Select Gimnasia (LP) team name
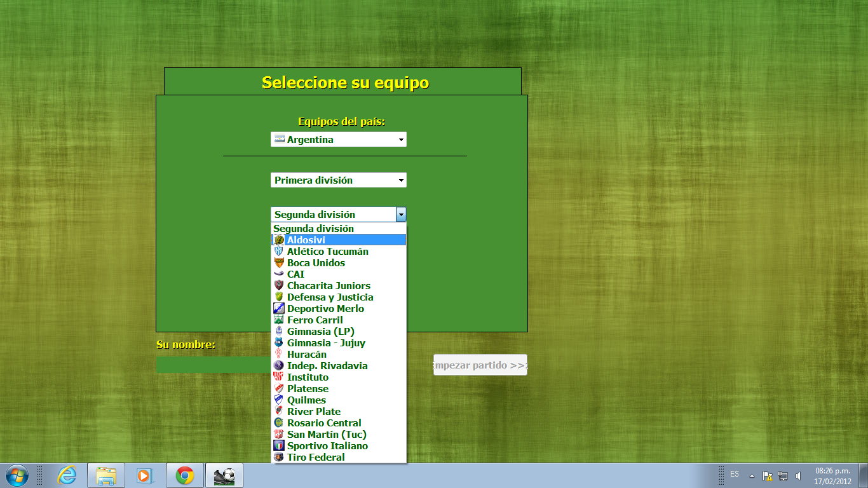The image size is (868, 488). pos(321,332)
